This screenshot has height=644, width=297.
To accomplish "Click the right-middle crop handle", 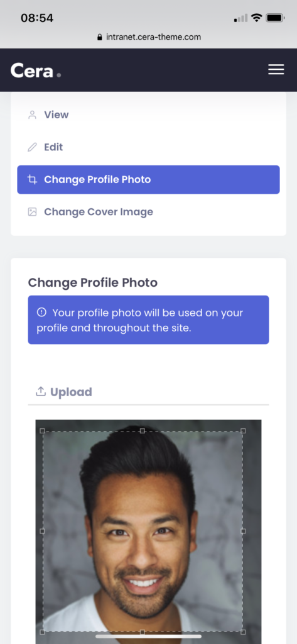I will (x=243, y=531).
